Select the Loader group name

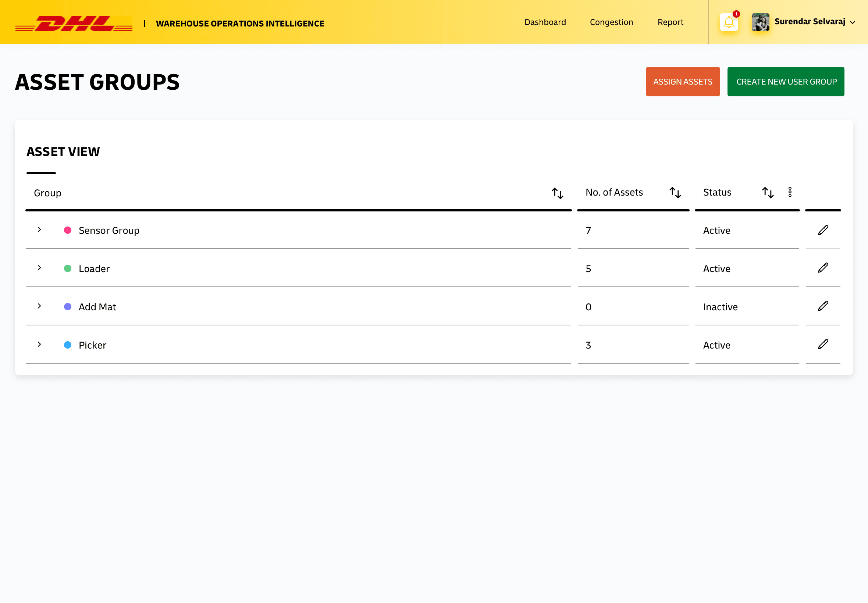94,269
